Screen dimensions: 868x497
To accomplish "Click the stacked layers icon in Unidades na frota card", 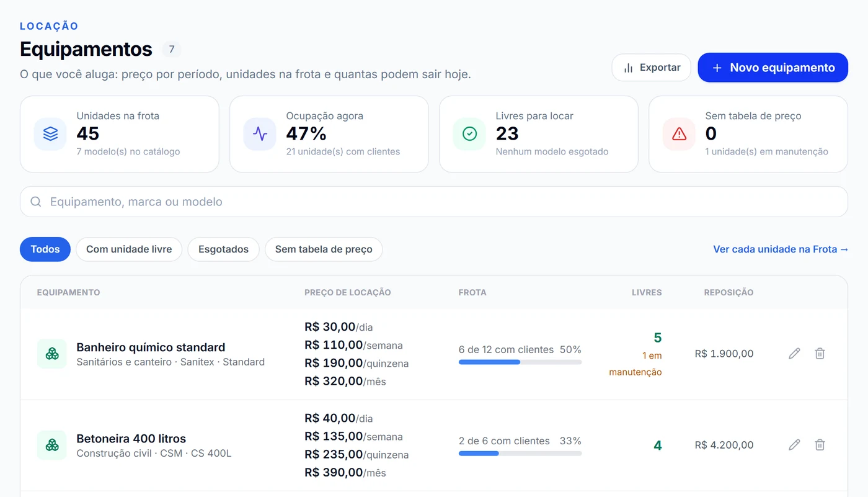I will 50,134.
